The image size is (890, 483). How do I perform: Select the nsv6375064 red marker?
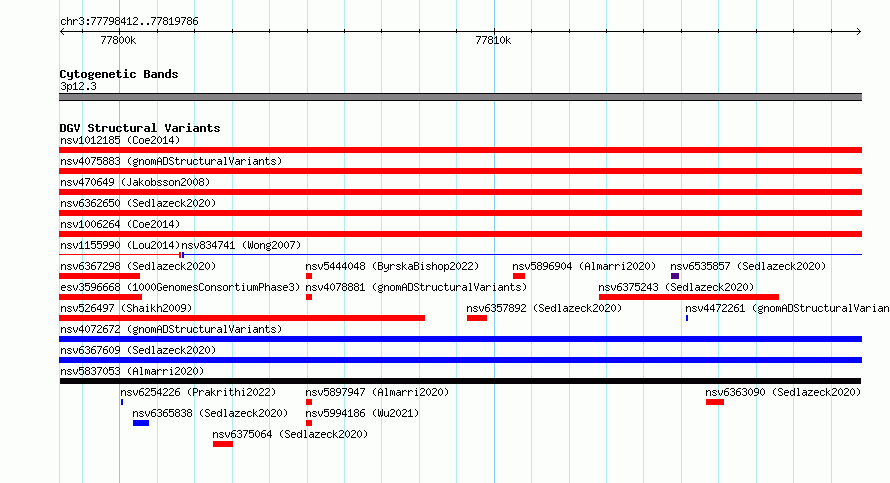223,444
